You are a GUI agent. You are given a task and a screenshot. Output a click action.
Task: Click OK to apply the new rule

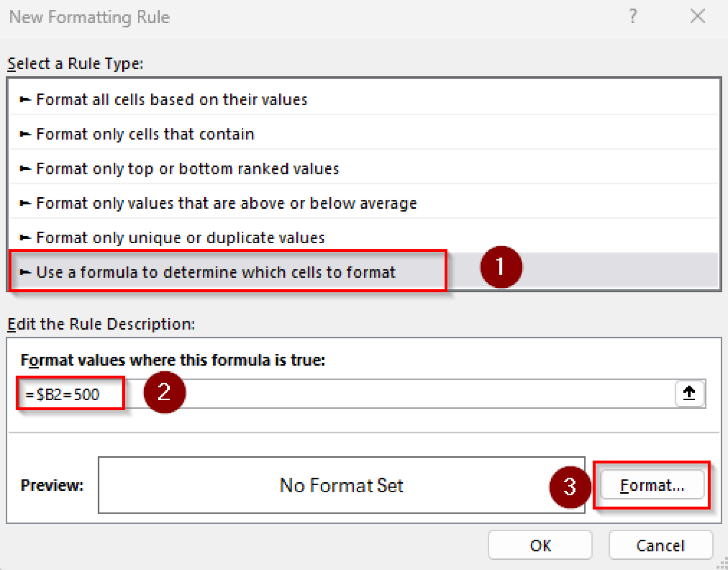point(540,545)
